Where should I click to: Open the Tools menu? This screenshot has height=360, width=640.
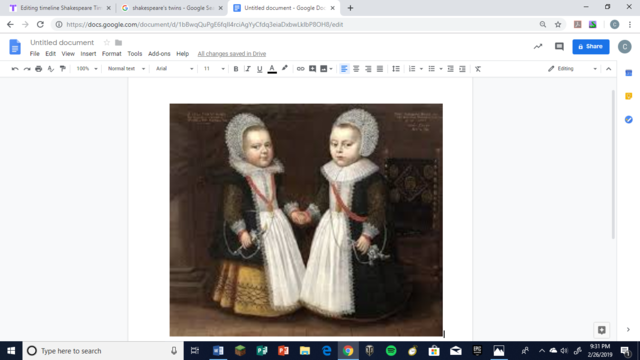pos(135,54)
